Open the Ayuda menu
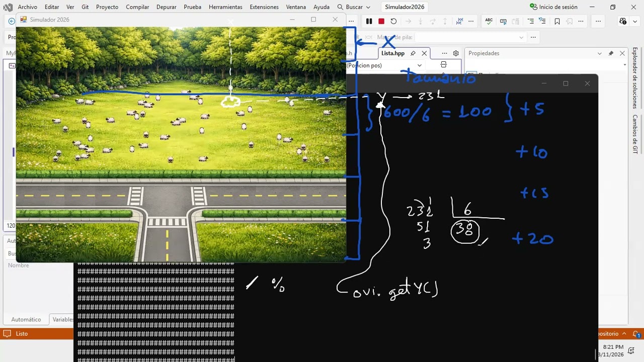 321,7
